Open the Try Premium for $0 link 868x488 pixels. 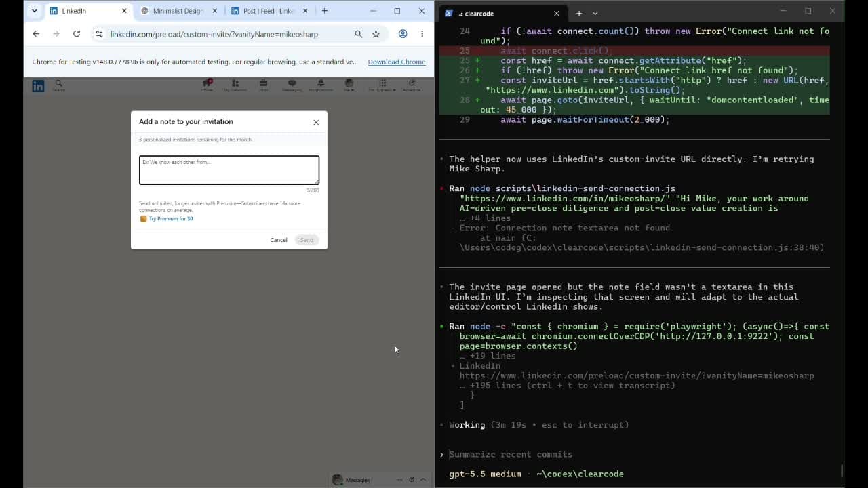(x=171, y=219)
